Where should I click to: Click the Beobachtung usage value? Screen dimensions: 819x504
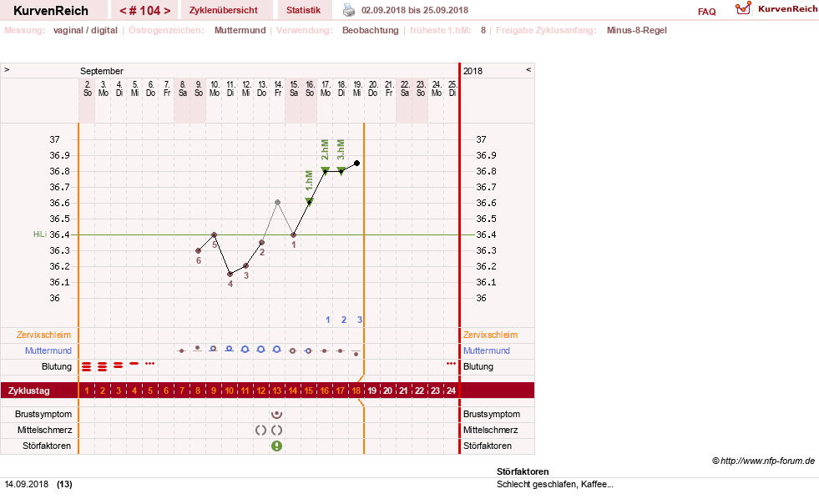click(371, 30)
